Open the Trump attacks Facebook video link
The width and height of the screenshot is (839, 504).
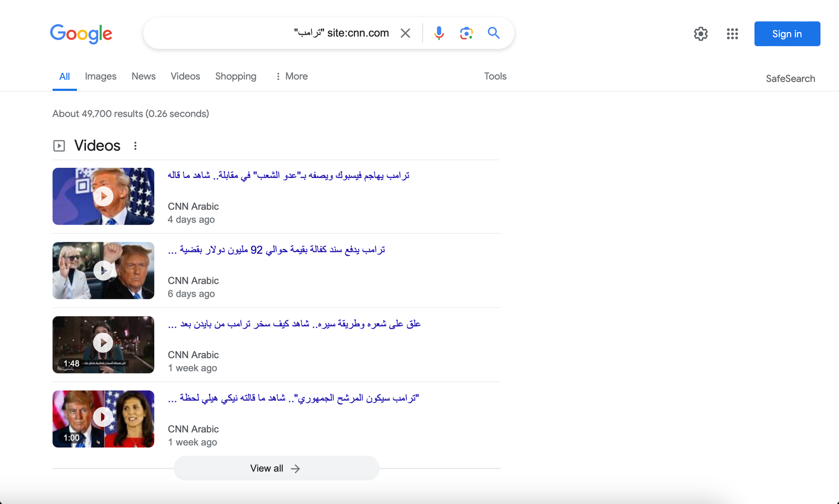click(x=288, y=175)
